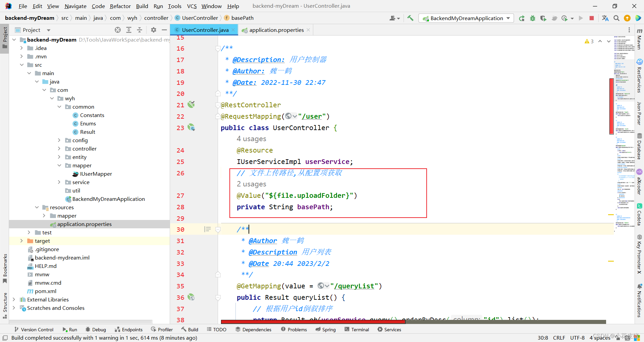The image size is (644, 342).
Task: Open the Database tool window
Action: tap(639, 146)
